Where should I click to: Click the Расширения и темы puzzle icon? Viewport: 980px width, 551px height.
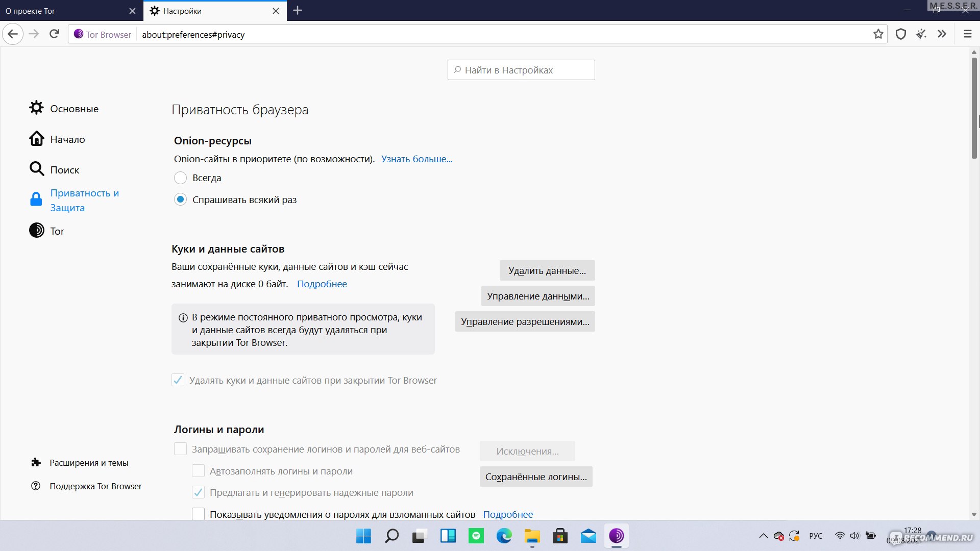36,462
